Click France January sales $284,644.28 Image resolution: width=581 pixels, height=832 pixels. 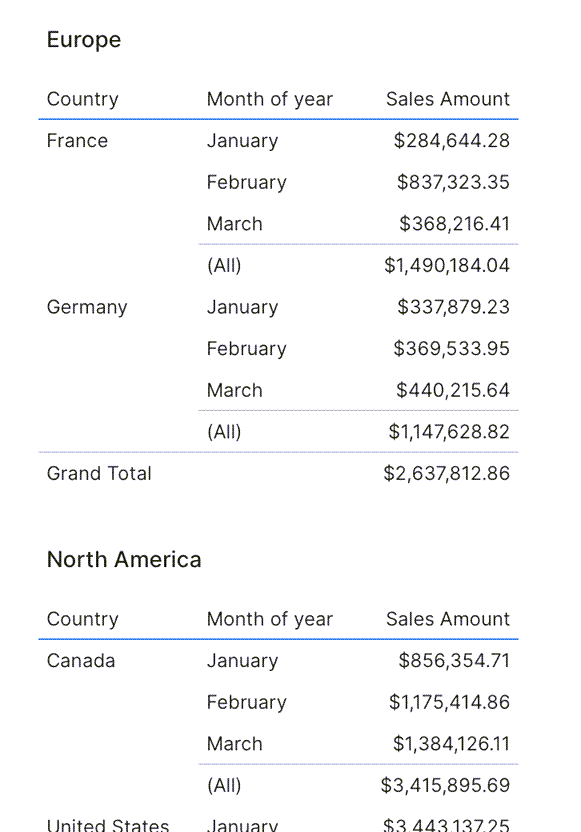point(452,141)
